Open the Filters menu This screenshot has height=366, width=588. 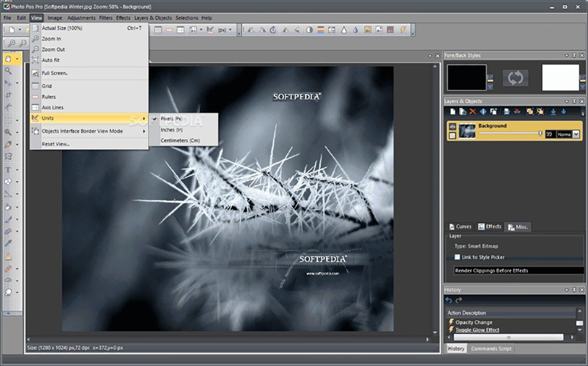tap(105, 18)
